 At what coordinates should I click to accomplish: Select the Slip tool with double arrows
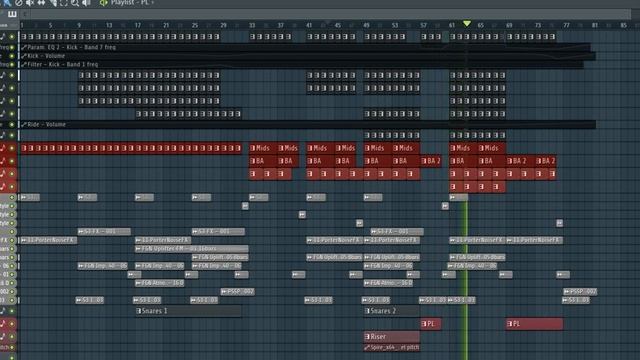[41, 2]
